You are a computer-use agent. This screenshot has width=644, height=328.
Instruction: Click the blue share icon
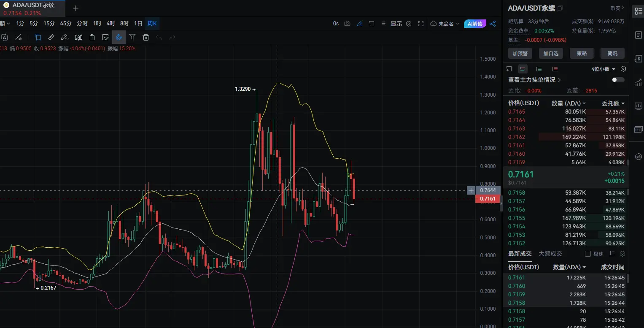[x=493, y=24]
